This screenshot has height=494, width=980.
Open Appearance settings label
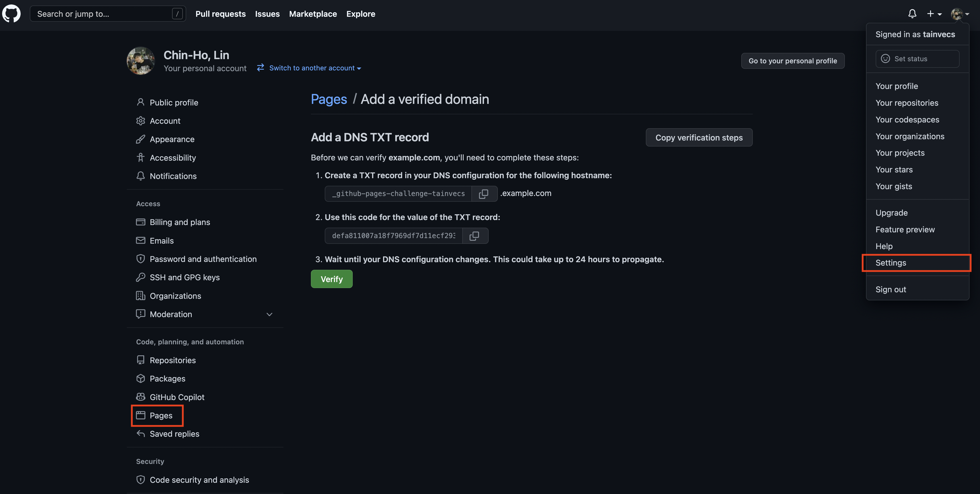pyautogui.click(x=172, y=139)
